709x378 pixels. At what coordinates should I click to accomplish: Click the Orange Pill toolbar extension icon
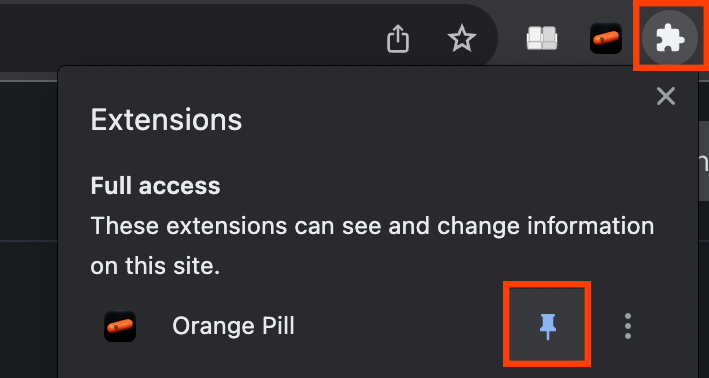[606, 38]
